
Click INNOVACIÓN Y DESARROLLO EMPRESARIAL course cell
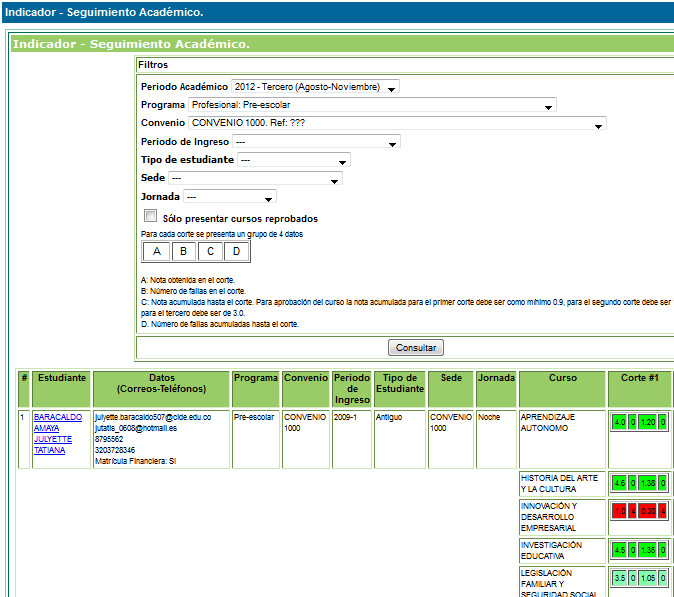(562, 517)
